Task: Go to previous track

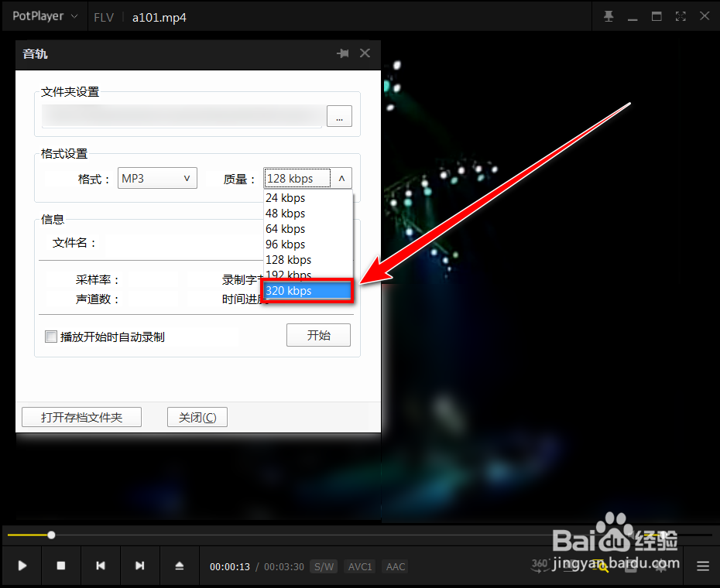Action: pos(101,566)
